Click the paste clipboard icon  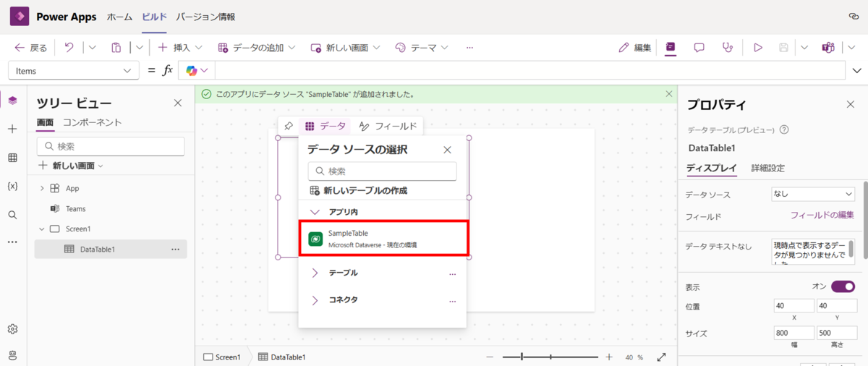pos(116,48)
